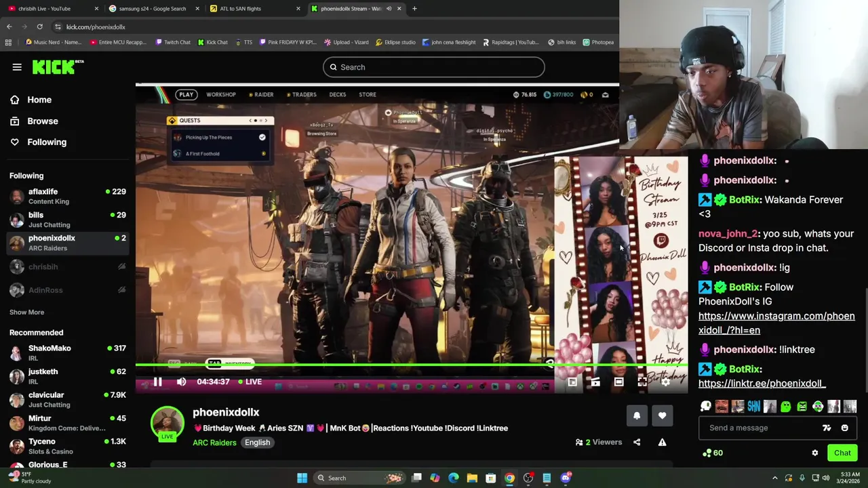Open Tyceno recommended channel
The width and height of the screenshot is (868, 488).
pos(68,446)
